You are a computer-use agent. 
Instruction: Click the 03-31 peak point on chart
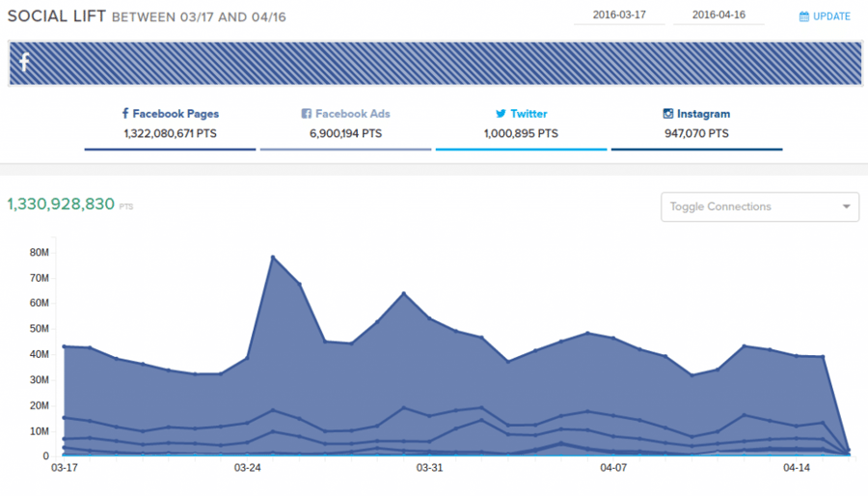pos(403,293)
